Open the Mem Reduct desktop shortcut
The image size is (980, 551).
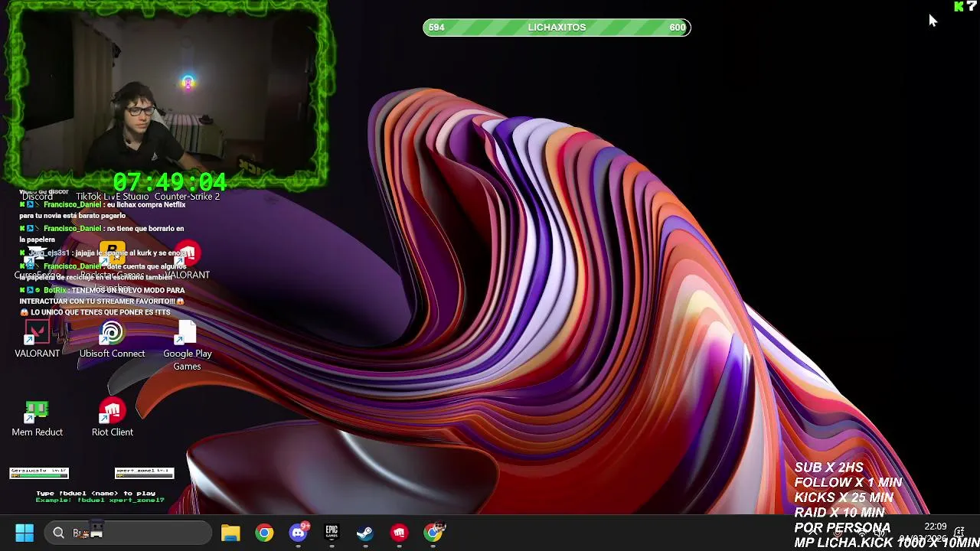click(37, 419)
